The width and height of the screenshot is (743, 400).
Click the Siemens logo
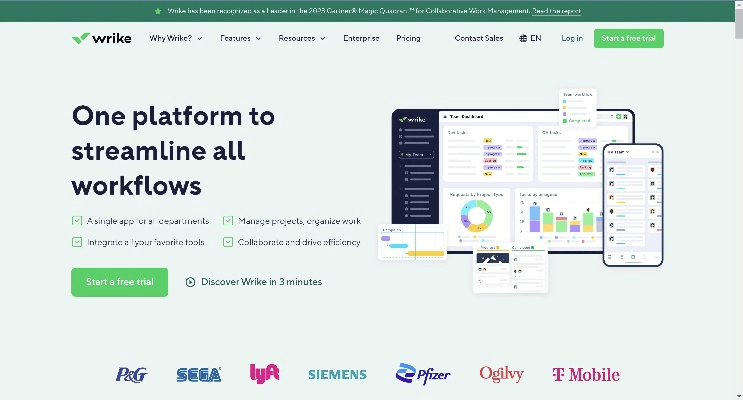337,375
